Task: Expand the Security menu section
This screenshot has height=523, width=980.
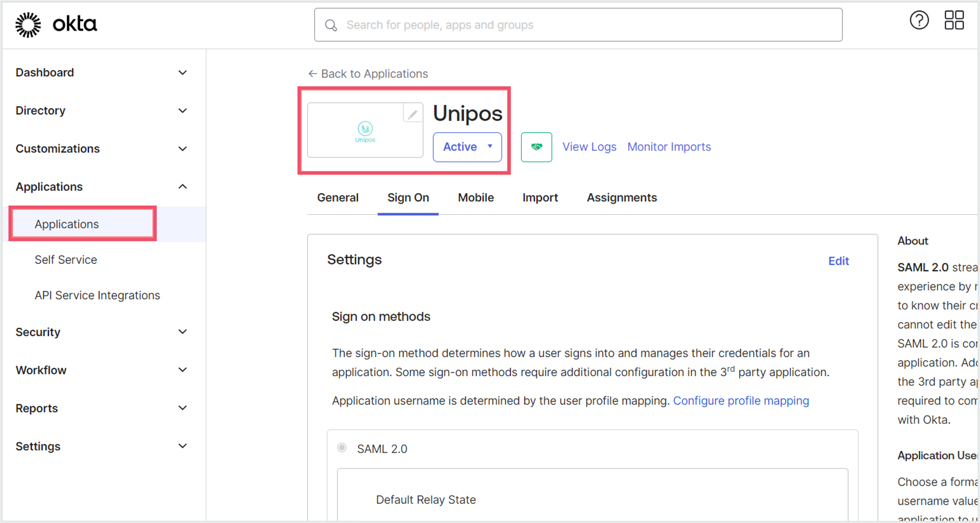Action: pos(102,332)
